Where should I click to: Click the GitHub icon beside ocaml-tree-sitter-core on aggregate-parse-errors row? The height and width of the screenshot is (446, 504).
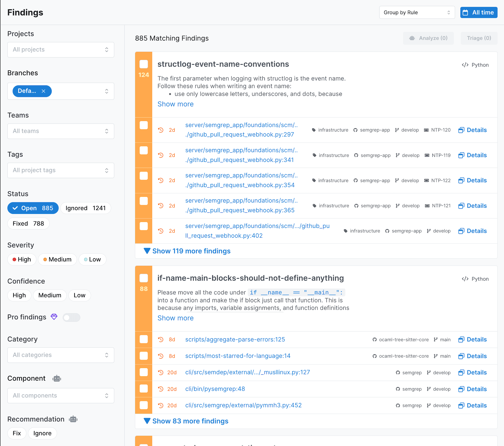point(375,340)
